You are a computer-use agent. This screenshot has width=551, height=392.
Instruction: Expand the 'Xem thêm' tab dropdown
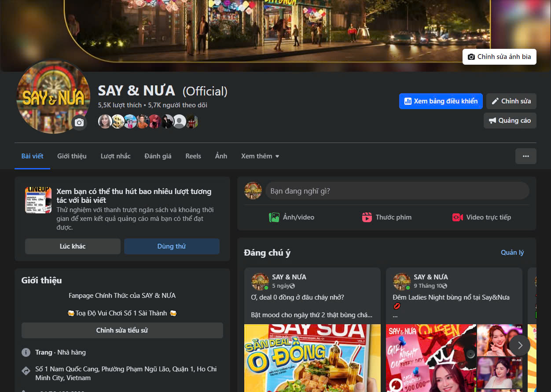click(x=260, y=156)
